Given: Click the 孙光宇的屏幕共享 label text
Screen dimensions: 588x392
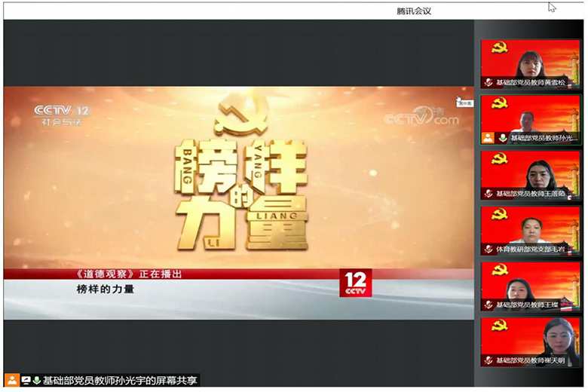Looking at the screenshot, I should [x=121, y=381].
